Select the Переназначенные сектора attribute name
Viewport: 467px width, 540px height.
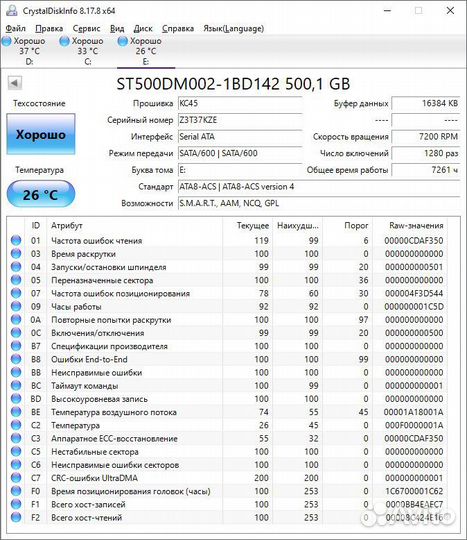[x=102, y=280]
